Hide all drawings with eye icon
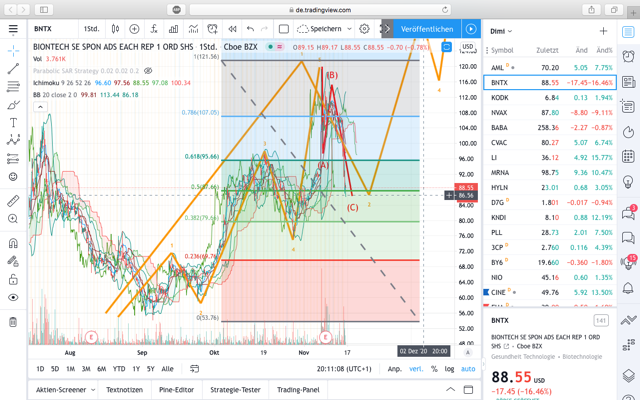The height and width of the screenshot is (400, 640). (x=13, y=297)
